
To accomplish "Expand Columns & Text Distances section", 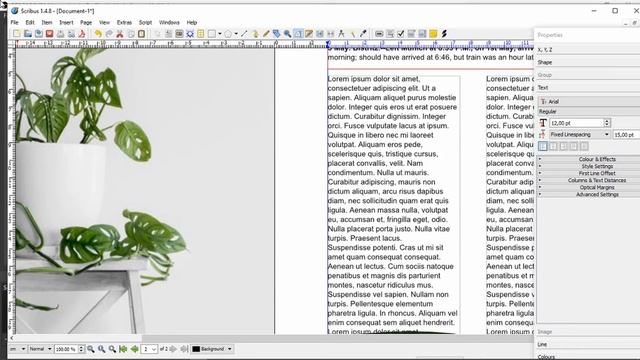I will [x=589, y=180].
